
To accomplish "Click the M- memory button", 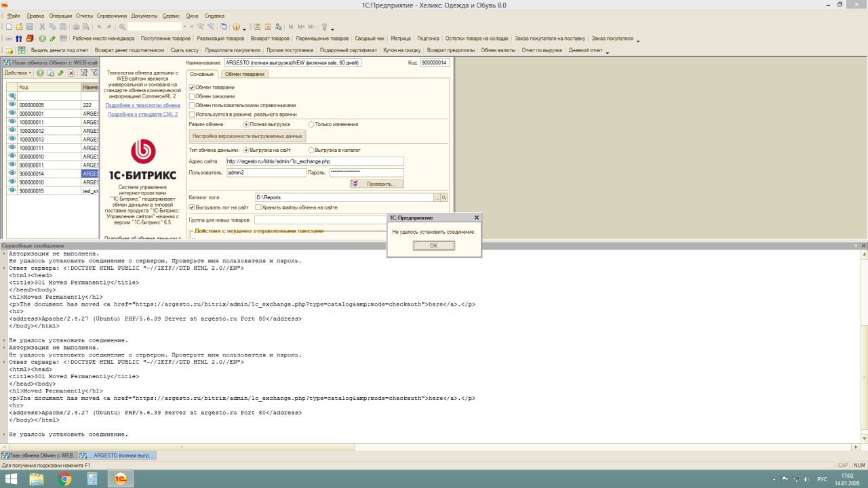I will pos(311,26).
